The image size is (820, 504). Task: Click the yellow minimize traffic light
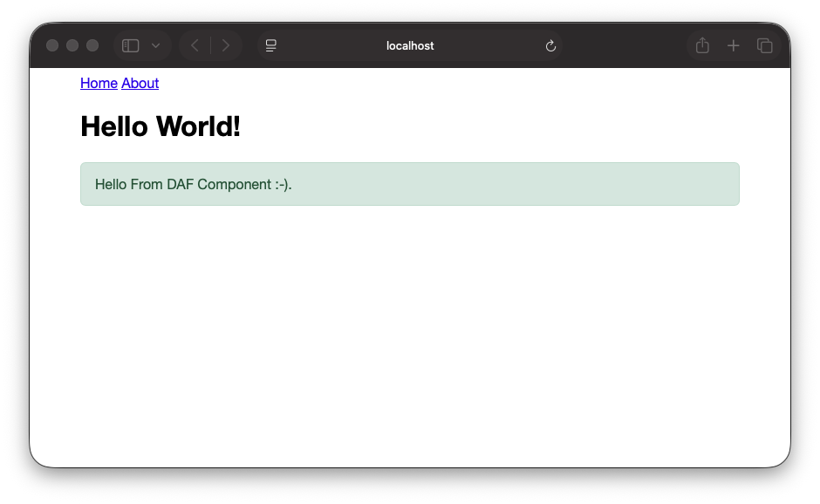[72, 45]
